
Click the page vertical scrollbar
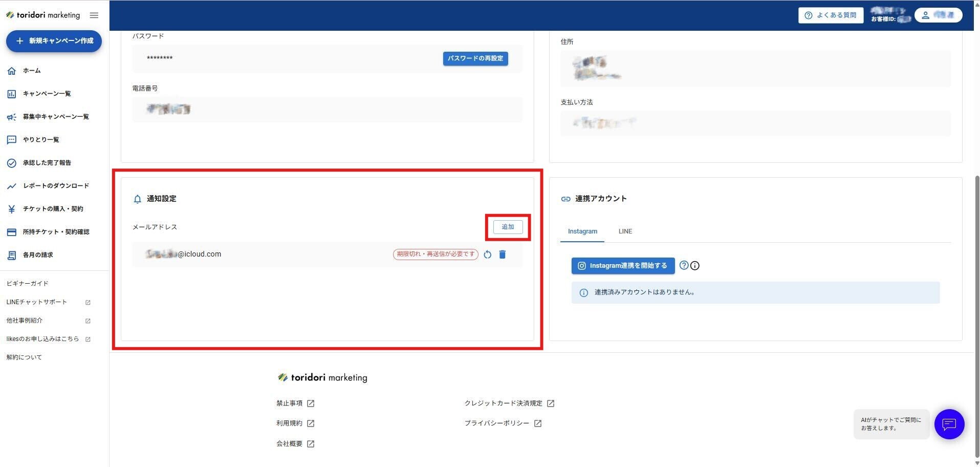pyautogui.click(x=976, y=307)
